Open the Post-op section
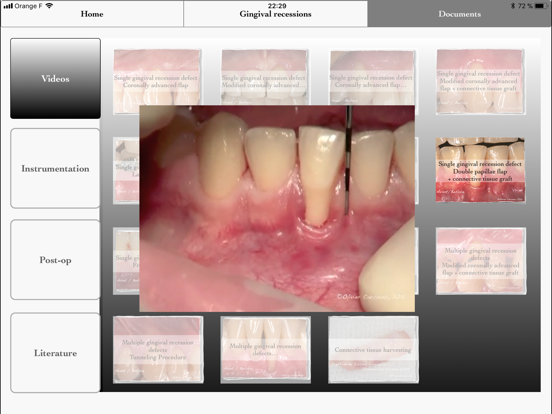This screenshot has width=552, height=414. coord(55,260)
